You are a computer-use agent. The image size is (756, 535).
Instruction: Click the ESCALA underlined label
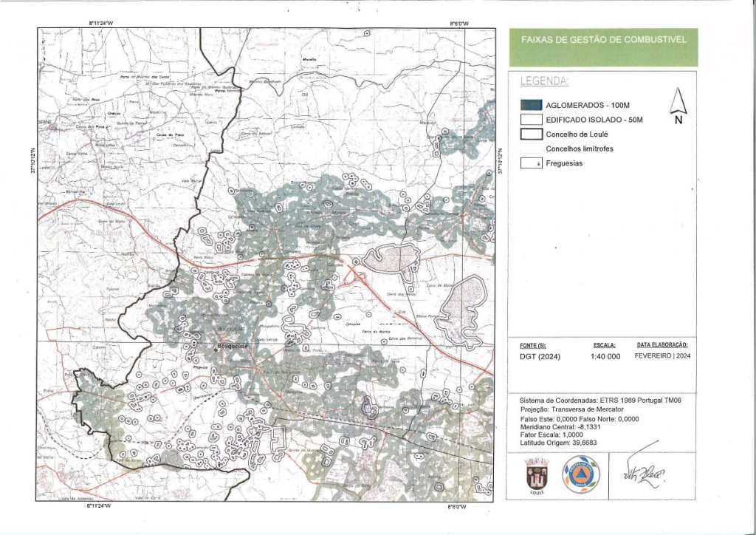(x=605, y=345)
